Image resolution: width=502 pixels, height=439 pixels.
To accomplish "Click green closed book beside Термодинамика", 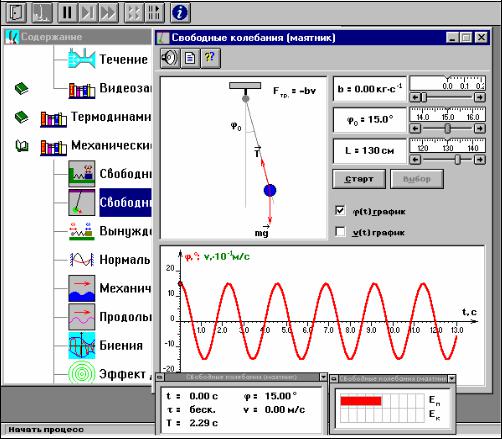I will tap(22, 117).
